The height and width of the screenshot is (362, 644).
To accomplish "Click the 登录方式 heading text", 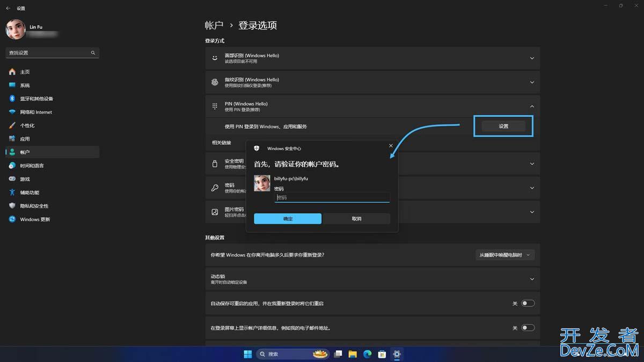I will pyautogui.click(x=215, y=41).
